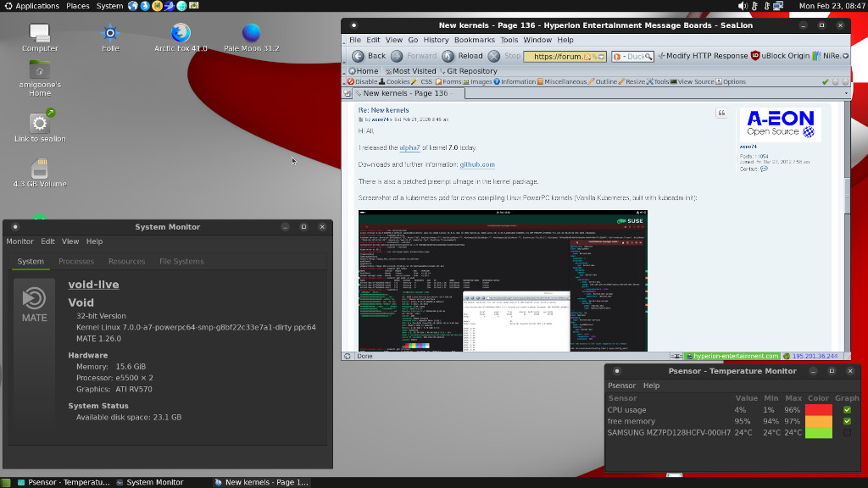Open the Forms web developer dropdown
This screenshot has width=868, height=488.
tap(451, 82)
